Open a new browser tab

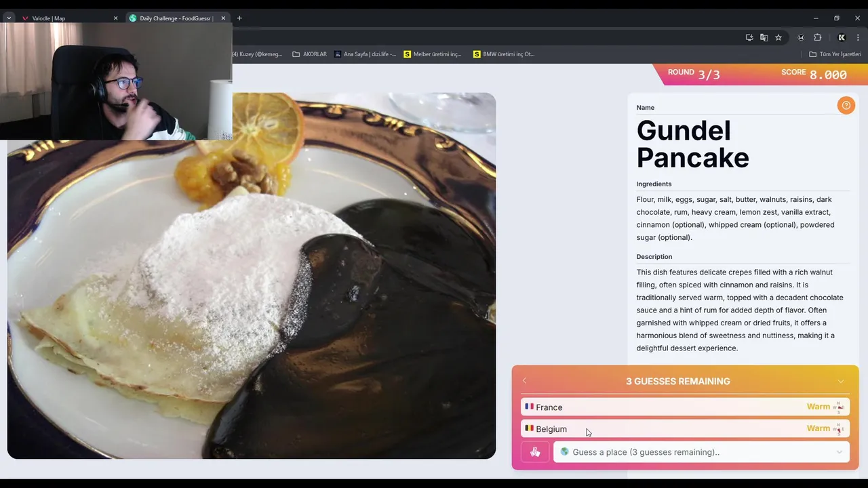(x=239, y=18)
